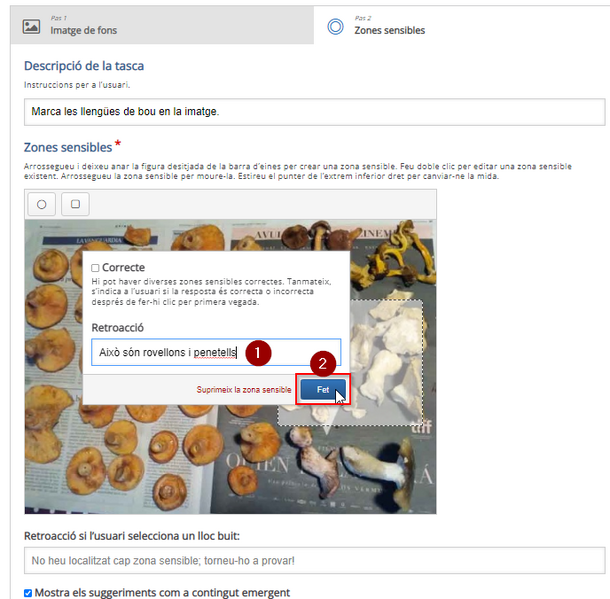Click the Fet button
The height and width of the screenshot is (599, 610).
coord(323,389)
